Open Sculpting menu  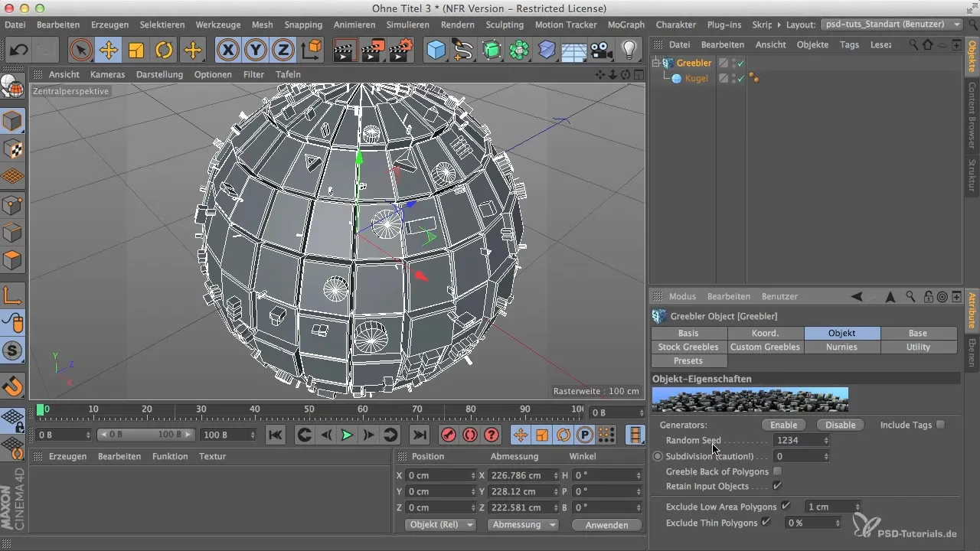coord(504,24)
